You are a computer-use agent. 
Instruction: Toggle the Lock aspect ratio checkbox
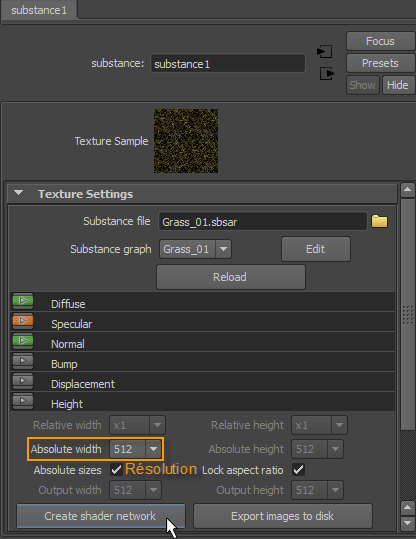tap(298, 470)
